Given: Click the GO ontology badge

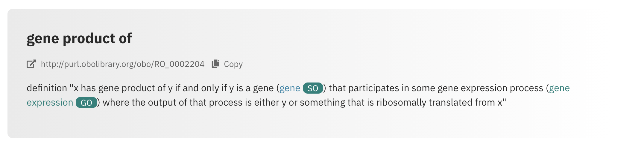Looking at the screenshot, I should pos(86,103).
